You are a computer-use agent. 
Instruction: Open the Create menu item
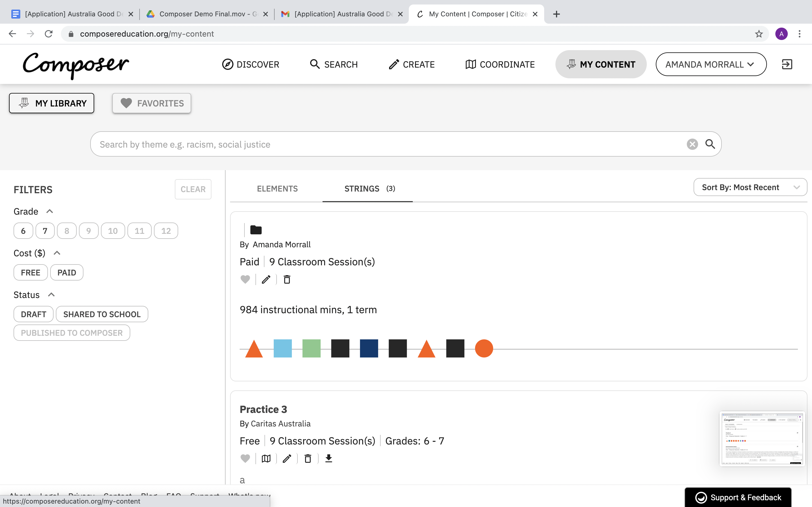pyautogui.click(x=412, y=65)
